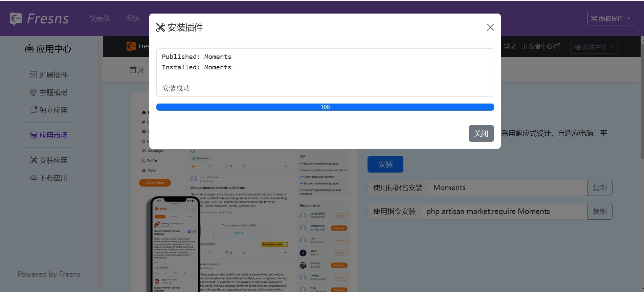
Task: Click the 应用市场 shop icon
Action: pyautogui.click(x=34, y=135)
